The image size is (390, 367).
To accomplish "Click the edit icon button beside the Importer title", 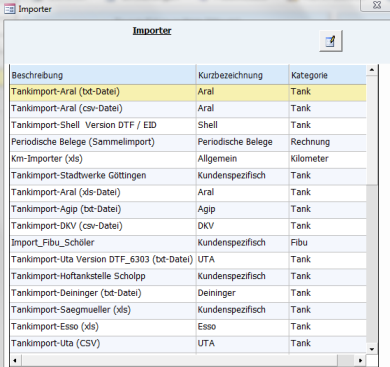I will point(331,41).
